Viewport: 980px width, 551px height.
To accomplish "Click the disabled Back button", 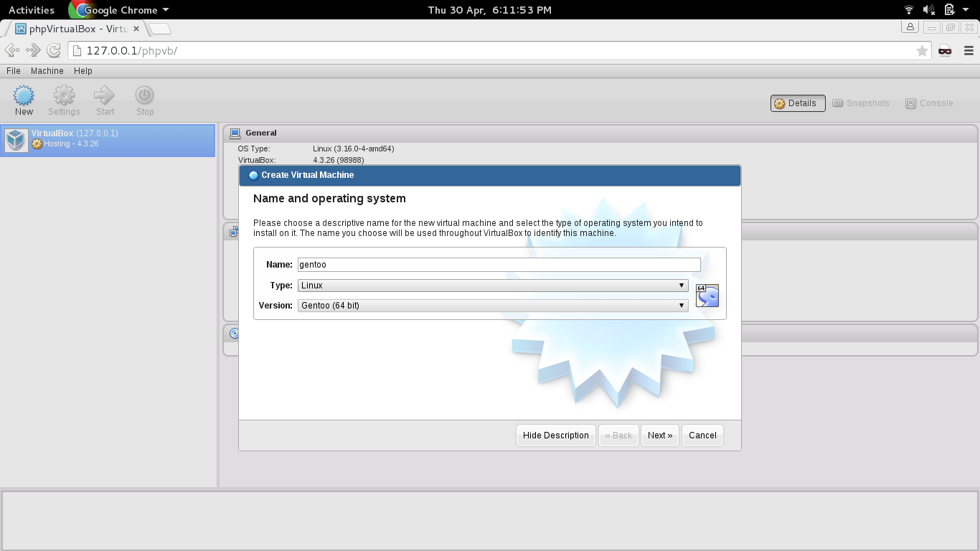I will (x=618, y=435).
